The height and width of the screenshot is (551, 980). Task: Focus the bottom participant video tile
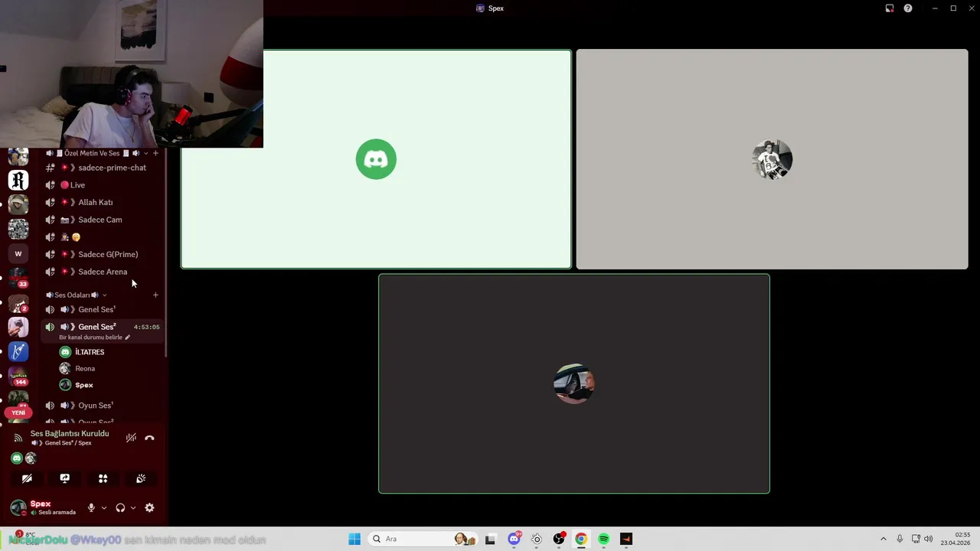(x=574, y=383)
